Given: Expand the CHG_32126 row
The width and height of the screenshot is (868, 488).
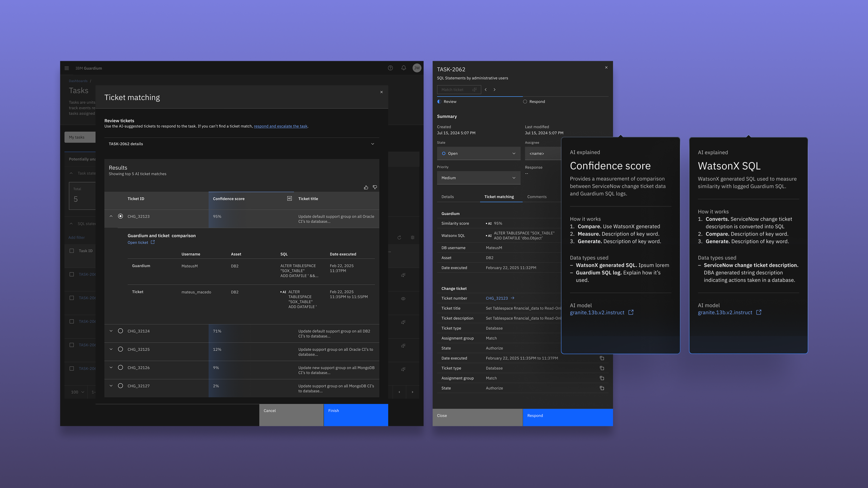Looking at the screenshot, I should coord(111,368).
